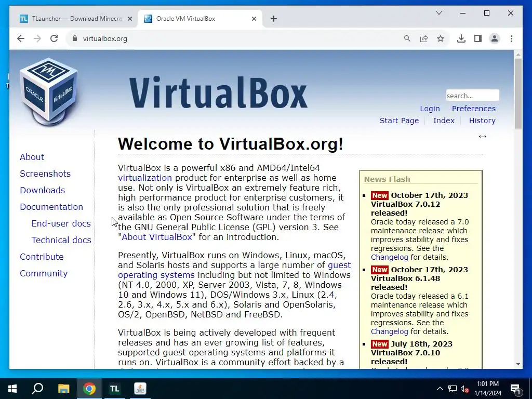
Task: Close the Oracle VM VirtualBox tab
Action: point(254,19)
